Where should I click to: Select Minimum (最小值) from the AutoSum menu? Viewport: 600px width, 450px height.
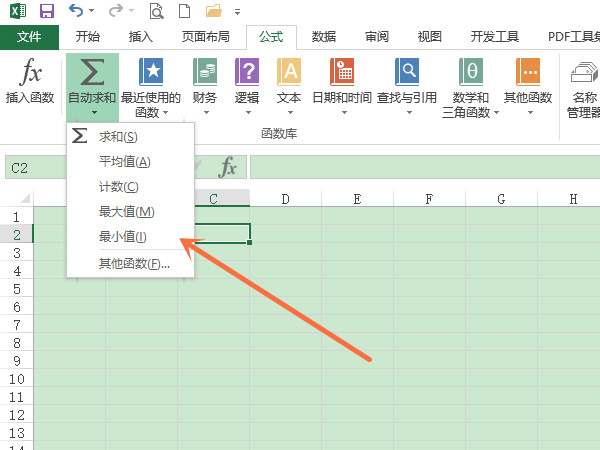click(x=122, y=237)
